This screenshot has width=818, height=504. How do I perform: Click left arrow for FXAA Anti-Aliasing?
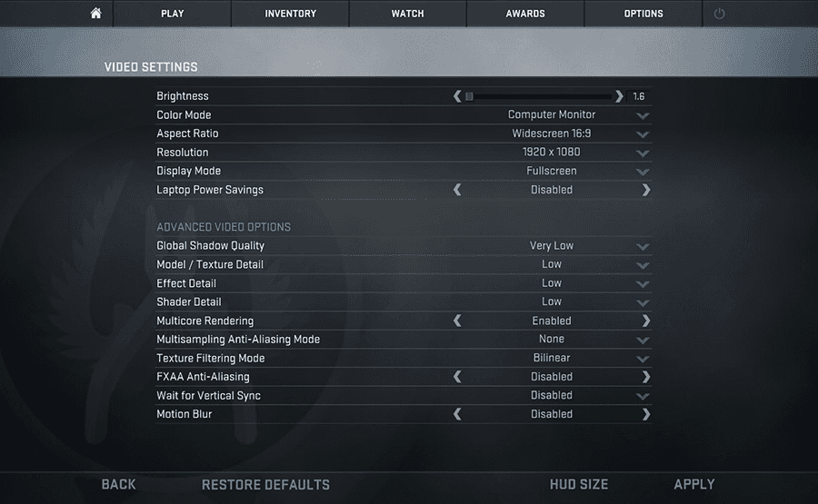457,376
